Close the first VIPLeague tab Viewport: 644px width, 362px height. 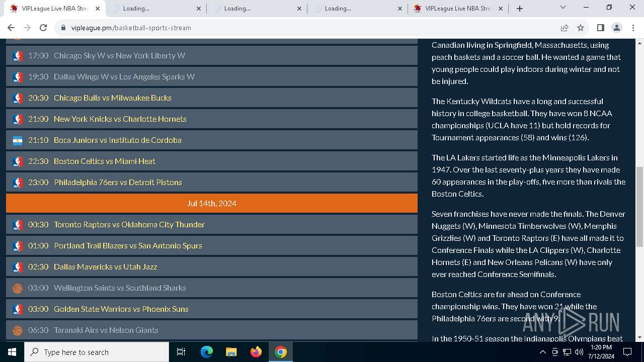point(98,9)
